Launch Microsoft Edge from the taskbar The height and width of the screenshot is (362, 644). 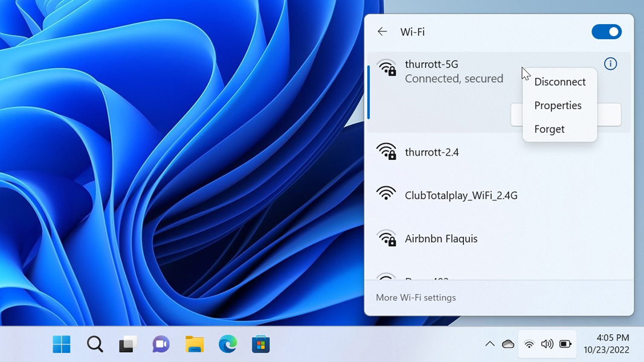(228, 345)
